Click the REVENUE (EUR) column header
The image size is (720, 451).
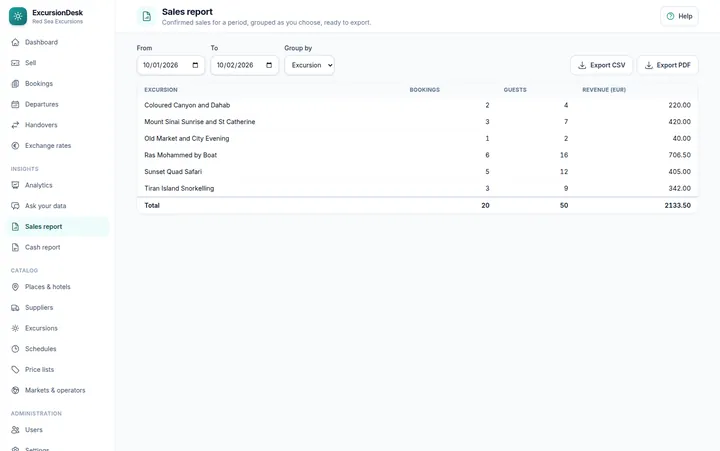coord(604,90)
